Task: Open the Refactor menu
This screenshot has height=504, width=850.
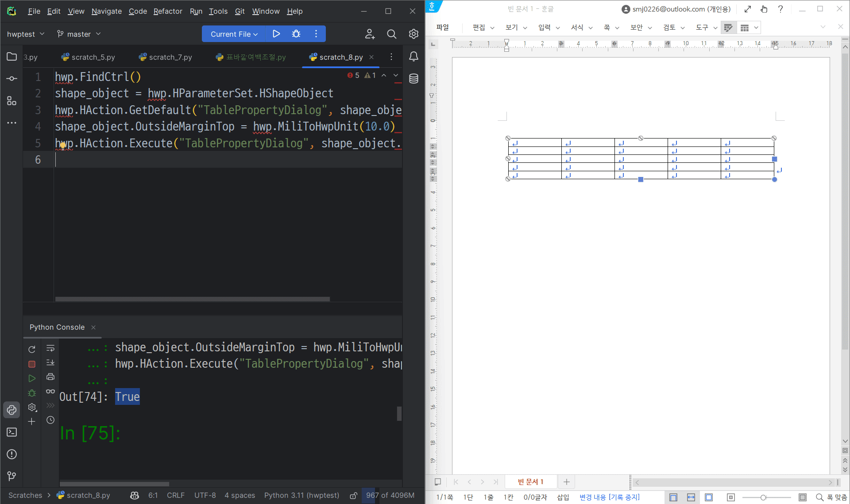Action: click(167, 11)
